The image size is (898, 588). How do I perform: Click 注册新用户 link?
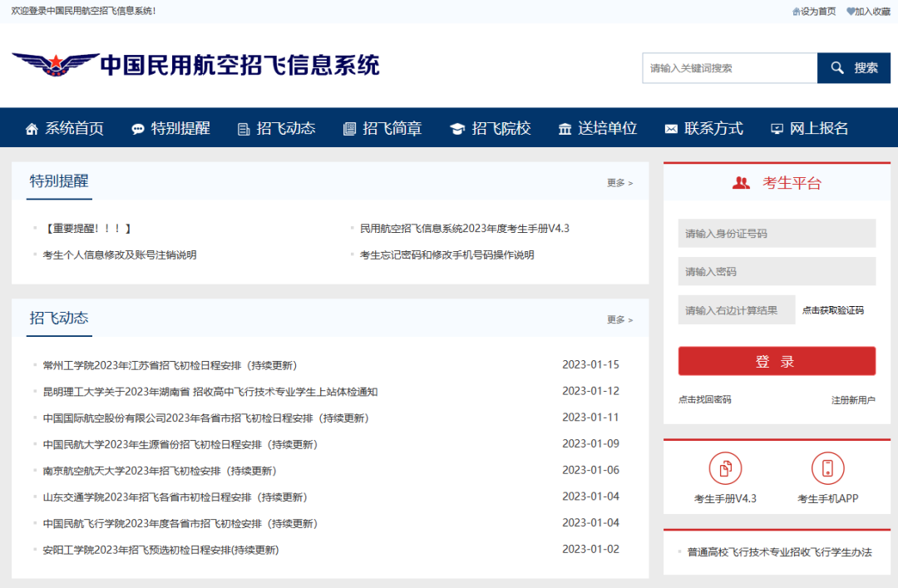pos(853,400)
